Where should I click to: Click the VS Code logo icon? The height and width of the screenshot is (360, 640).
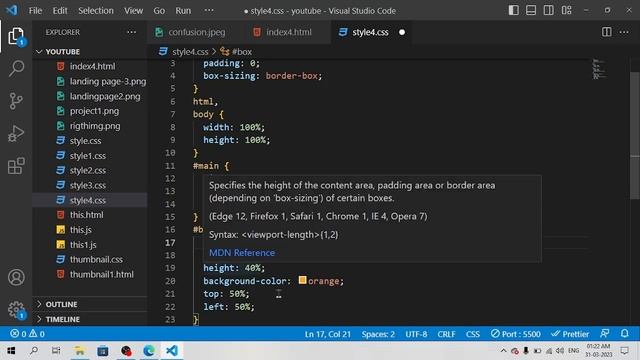(x=12, y=10)
